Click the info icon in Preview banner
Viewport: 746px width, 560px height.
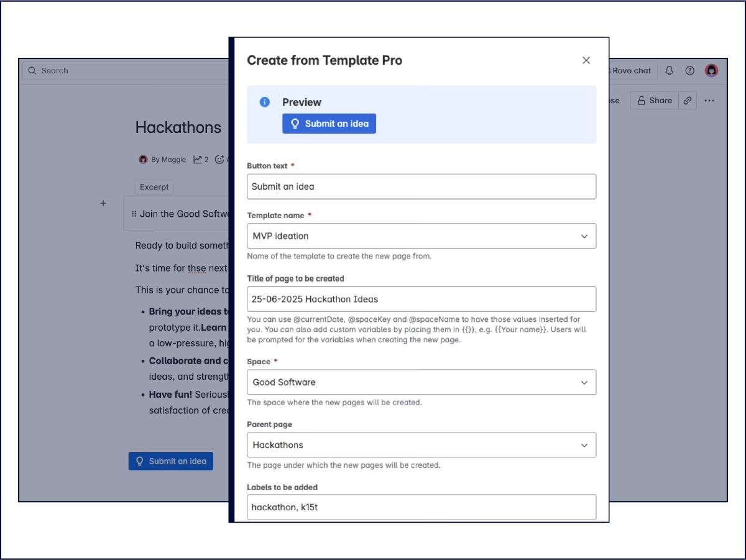265,102
